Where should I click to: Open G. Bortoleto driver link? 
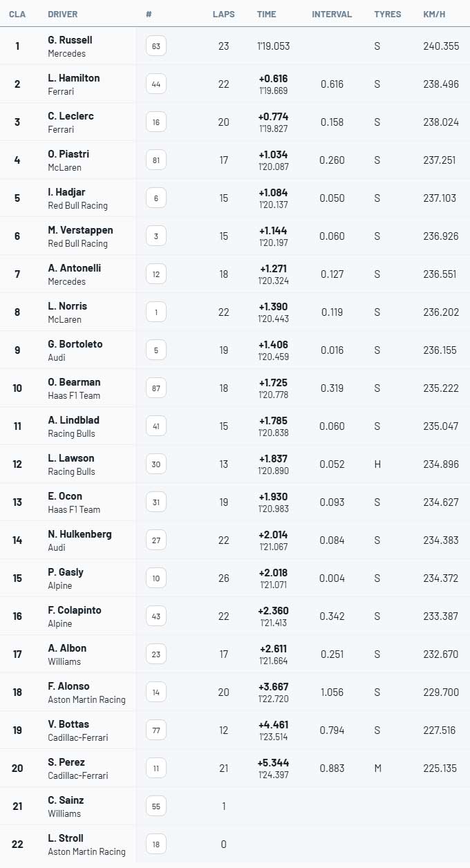[75, 344]
